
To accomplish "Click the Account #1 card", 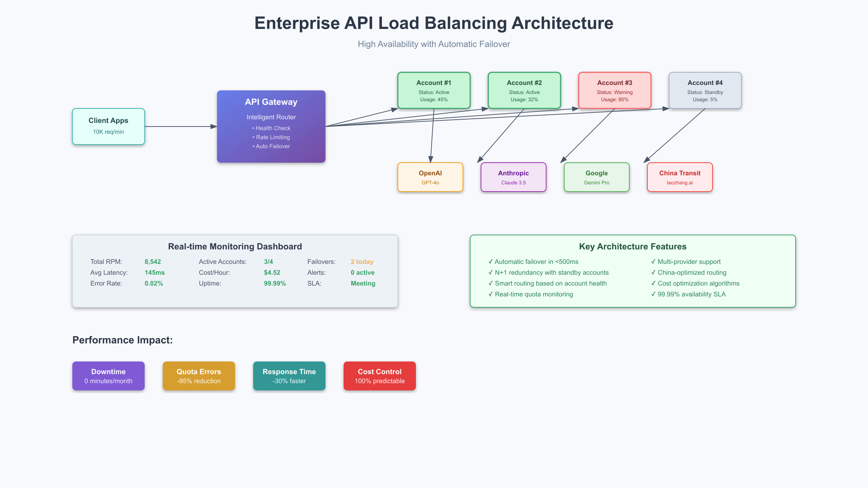I will [434, 90].
